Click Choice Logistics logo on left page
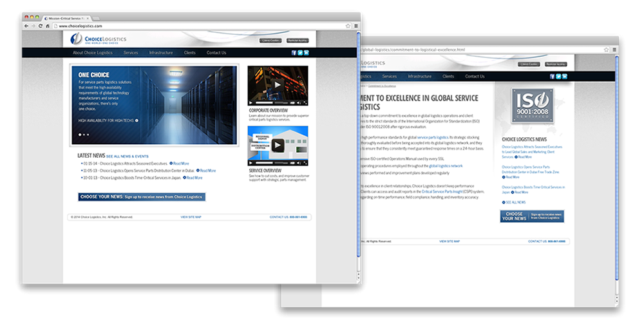644x322 pixels. pos(99,40)
